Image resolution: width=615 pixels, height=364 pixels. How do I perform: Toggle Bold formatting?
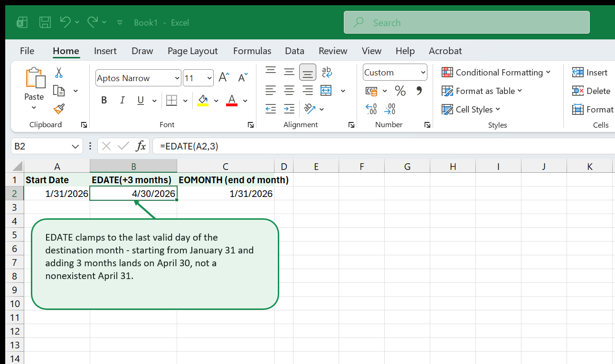[x=104, y=100]
